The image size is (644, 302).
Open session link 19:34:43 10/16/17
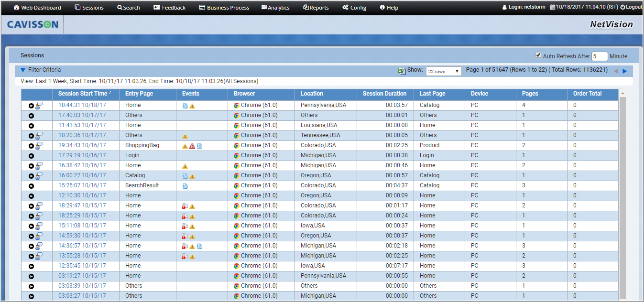[82, 145]
